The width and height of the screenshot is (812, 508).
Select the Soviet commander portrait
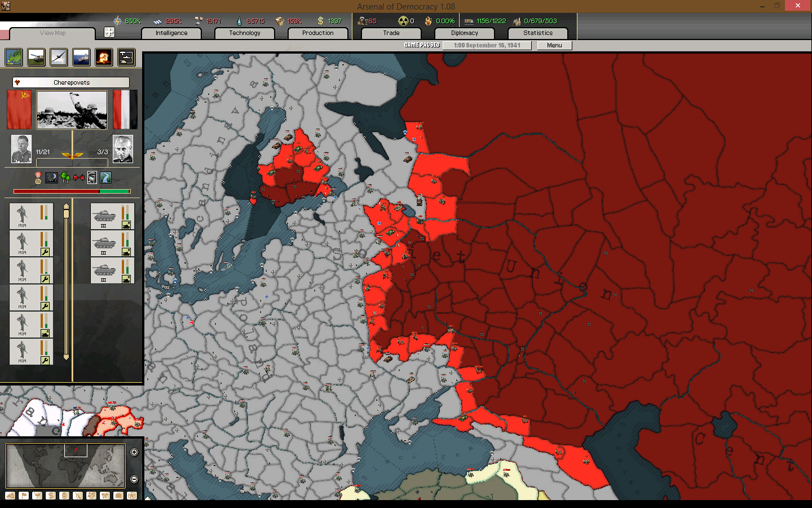pos(21,149)
